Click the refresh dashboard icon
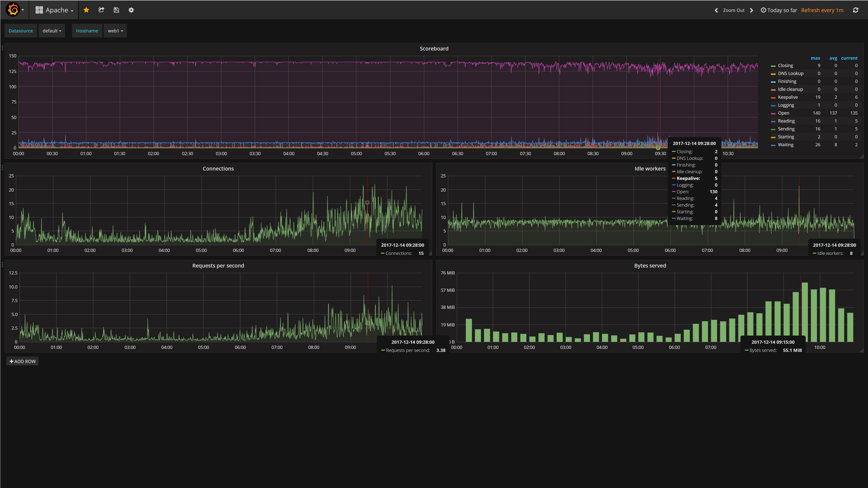 point(855,10)
